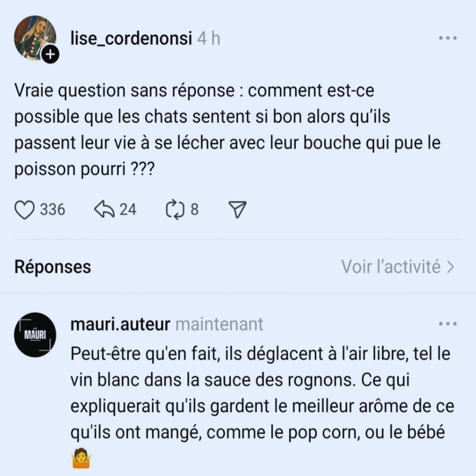Image resolution: width=476 pixels, height=476 pixels.
Task: Visit the mauri.auteur username link
Action: pyautogui.click(x=120, y=324)
